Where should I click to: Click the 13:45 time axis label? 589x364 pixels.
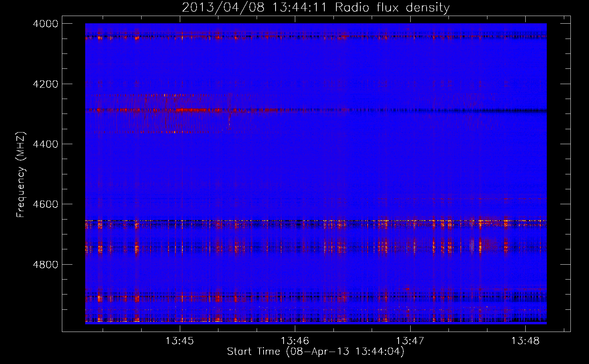pos(179,341)
